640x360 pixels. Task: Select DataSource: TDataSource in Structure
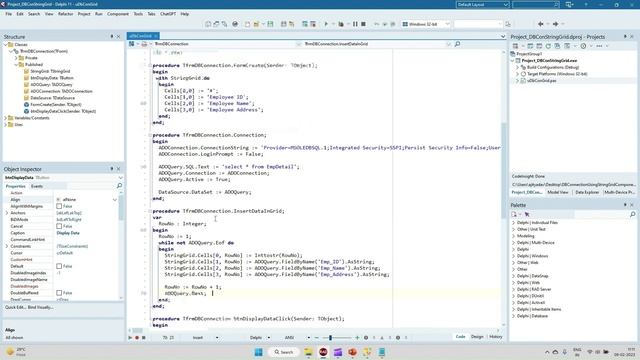point(53,98)
